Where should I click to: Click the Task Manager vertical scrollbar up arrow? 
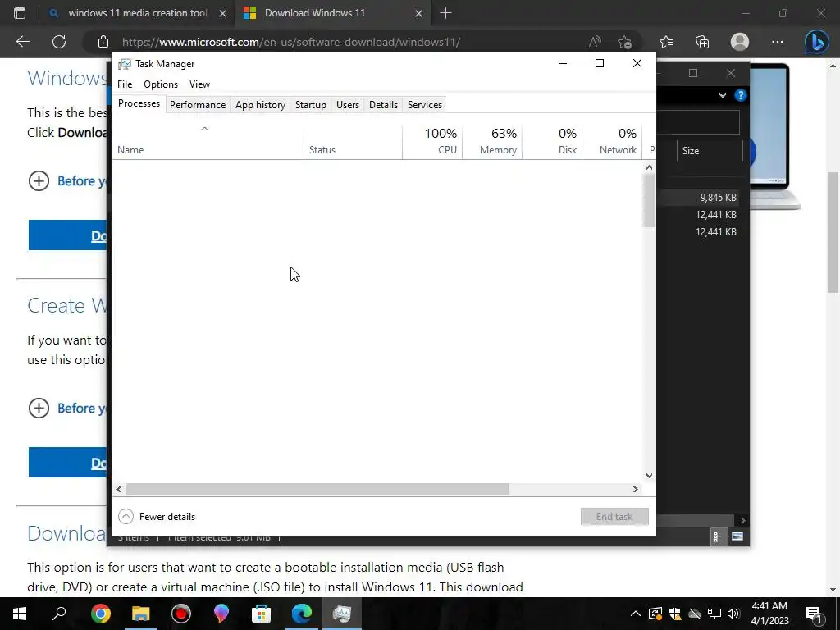[649, 167]
